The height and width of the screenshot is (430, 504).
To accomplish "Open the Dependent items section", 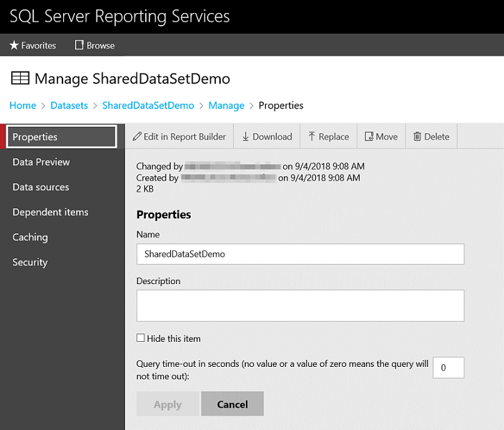I will click(50, 212).
